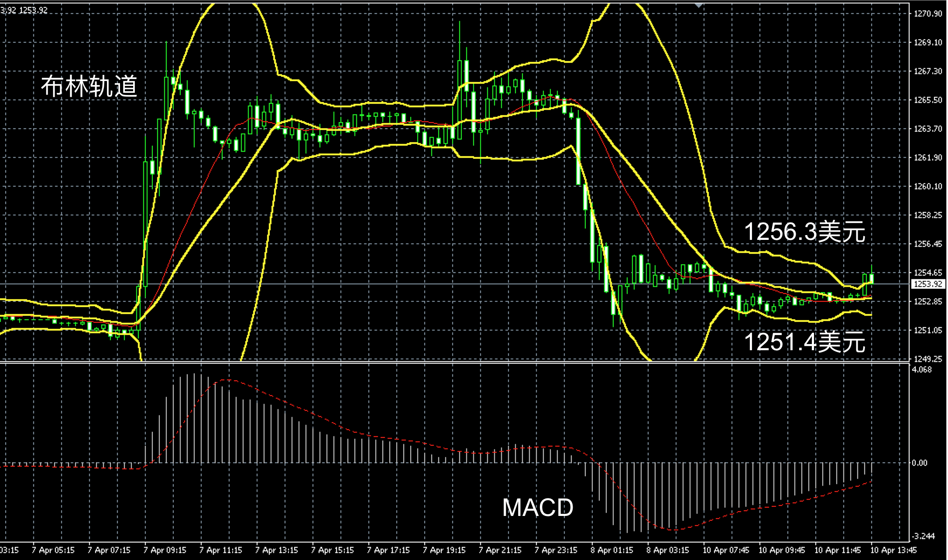This screenshot has height=560, width=948.
Task: Click the MACD scale value 4.068
Action: point(922,369)
